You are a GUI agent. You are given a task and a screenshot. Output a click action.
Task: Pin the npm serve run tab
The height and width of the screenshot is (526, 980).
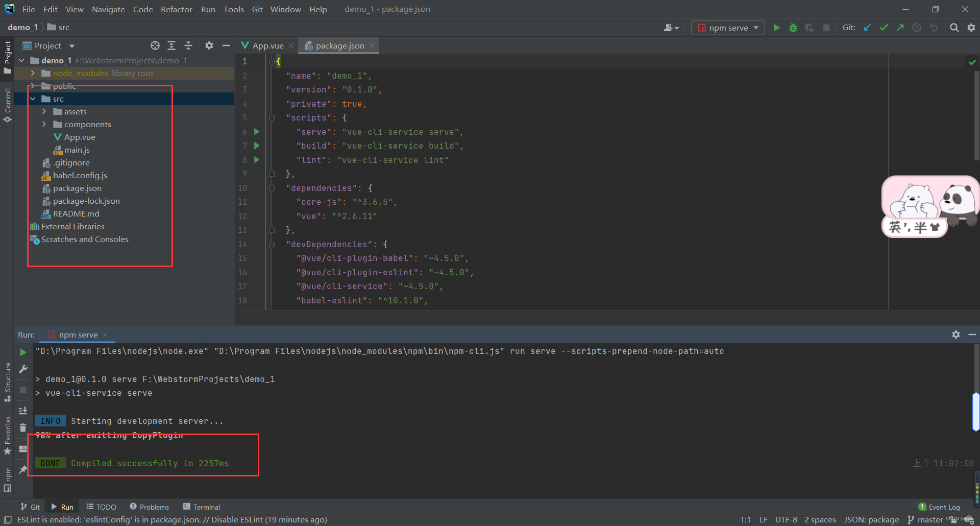pos(22,470)
